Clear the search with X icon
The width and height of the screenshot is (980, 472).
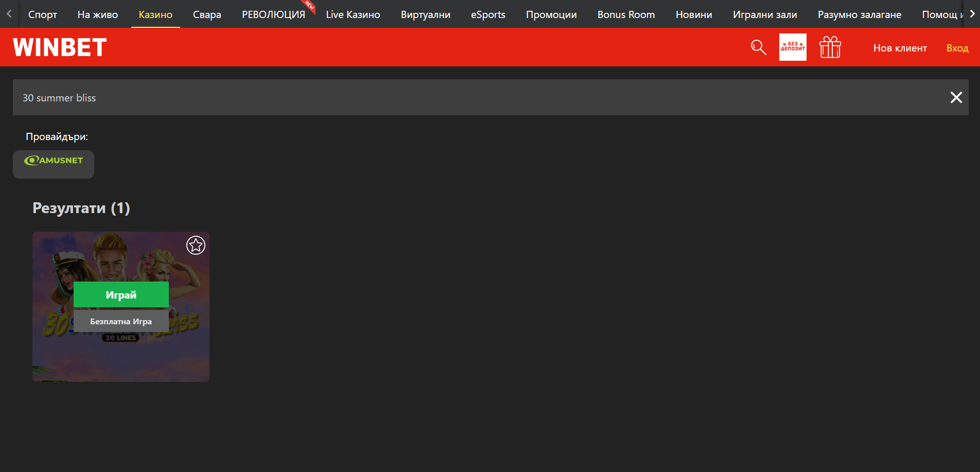(956, 97)
